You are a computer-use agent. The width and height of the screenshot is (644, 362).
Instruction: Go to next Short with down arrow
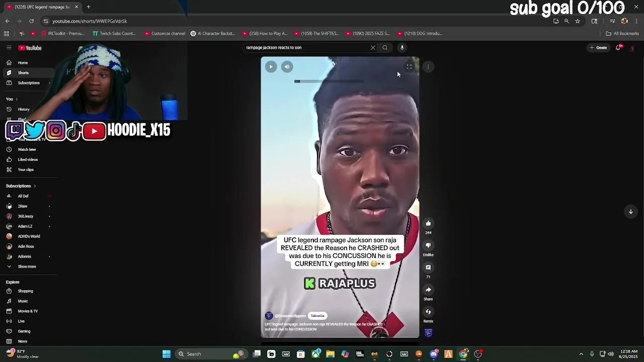click(630, 212)
